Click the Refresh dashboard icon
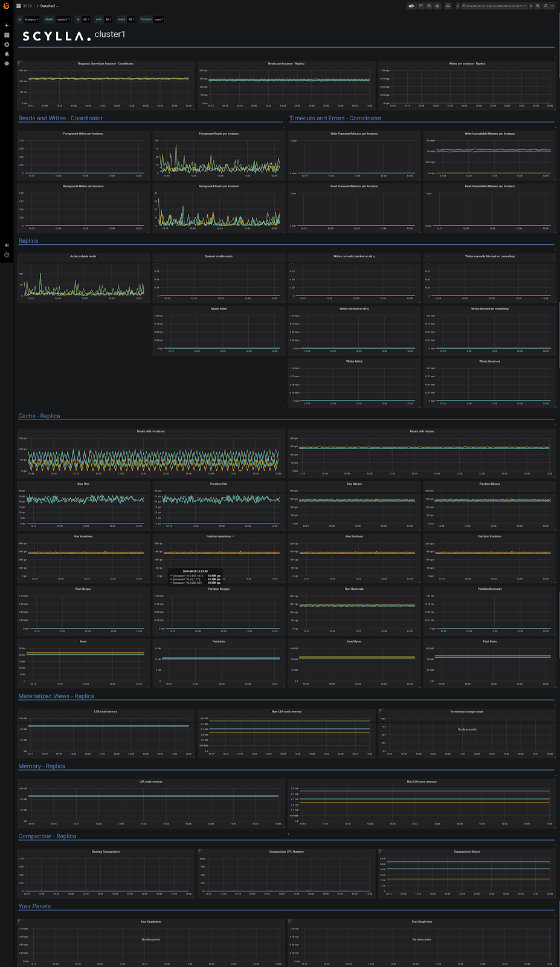 [x=546, y=6]
